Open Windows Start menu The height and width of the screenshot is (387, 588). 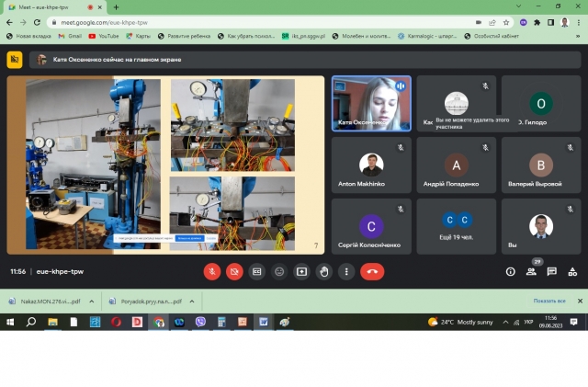pos(10,322)
